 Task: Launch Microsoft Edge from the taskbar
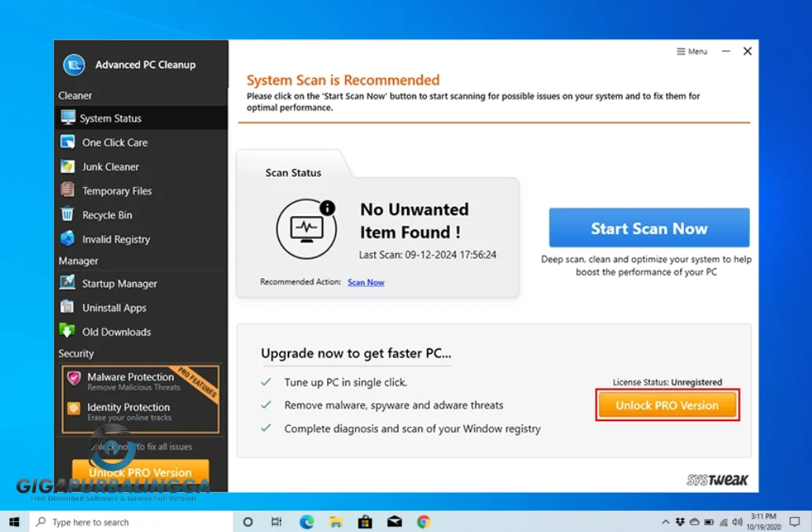[307, 522]
